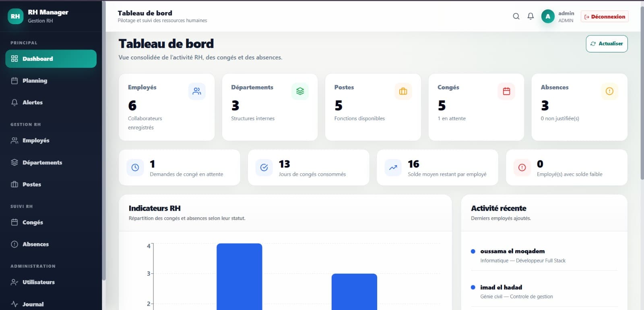Open Congés under Suivi RH

[x=51, y=222]
